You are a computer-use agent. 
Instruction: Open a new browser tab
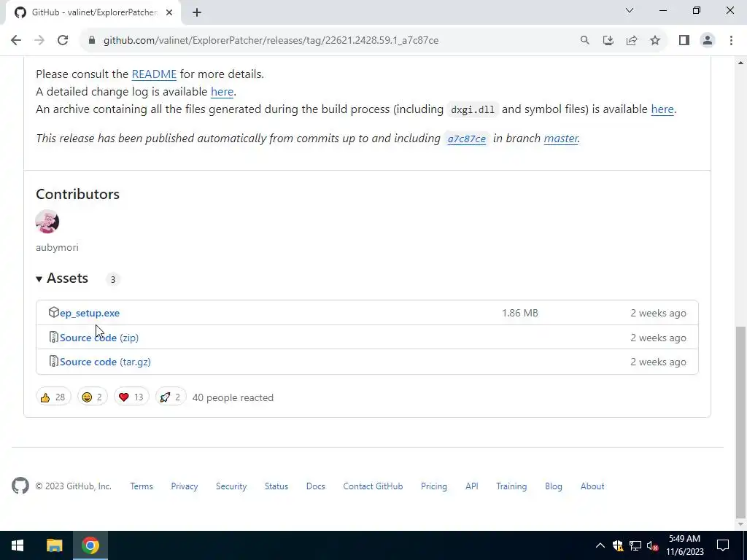click(197, 12)
